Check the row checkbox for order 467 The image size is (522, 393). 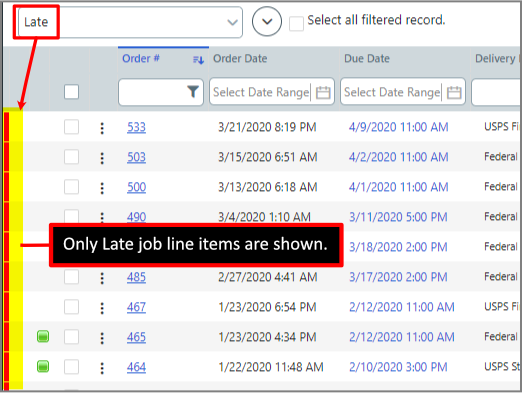point(71,307)
